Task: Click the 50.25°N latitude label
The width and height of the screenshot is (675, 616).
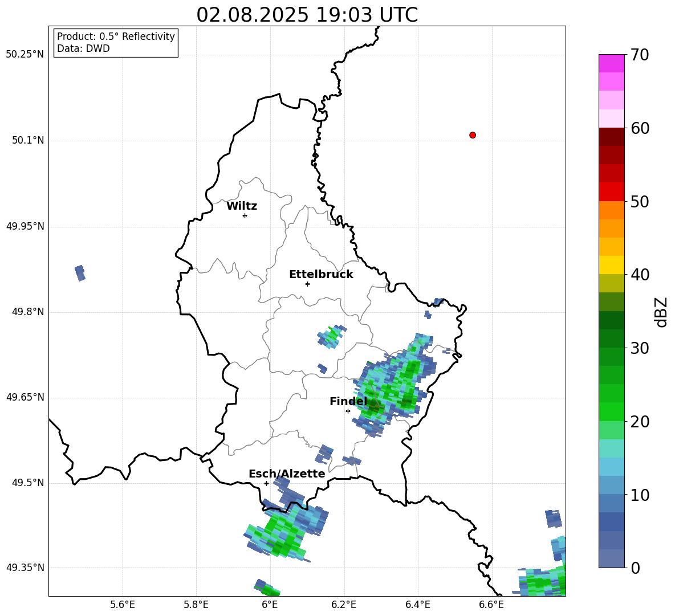Action: tap(25, 55)
